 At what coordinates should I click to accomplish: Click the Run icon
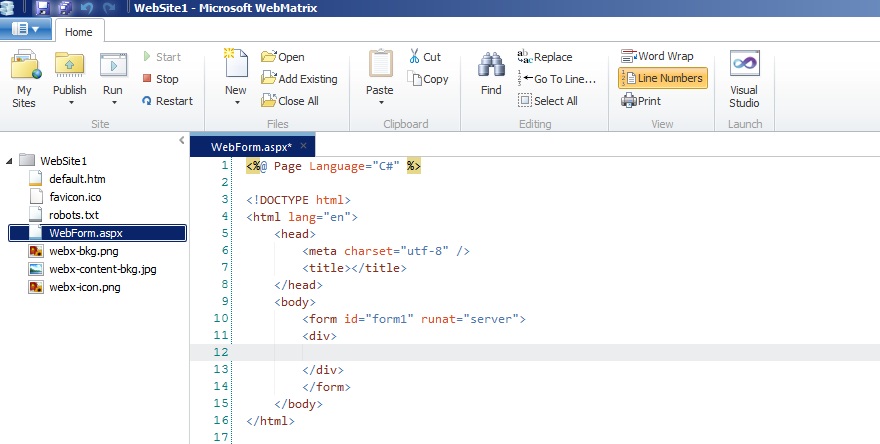[x=113, y=66]
